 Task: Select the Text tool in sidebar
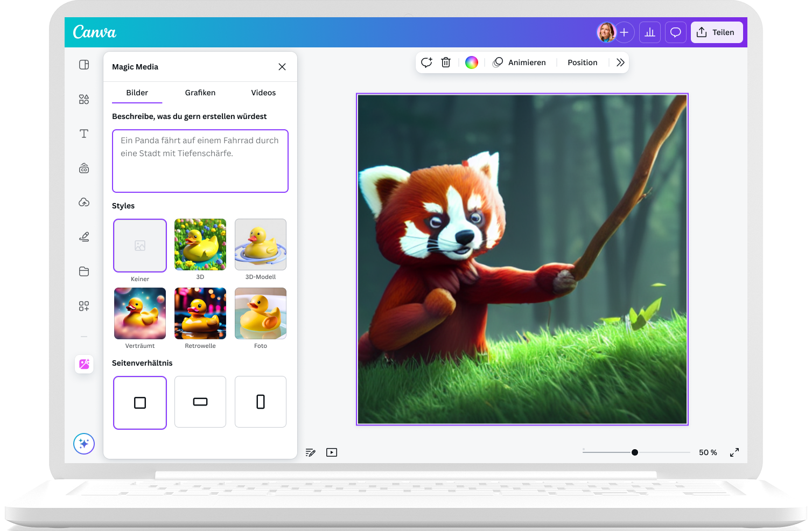pyautogui.click(x=84, y=134)
